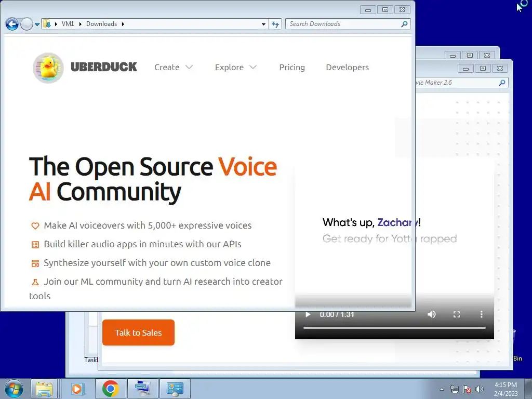Expand the chevron beside Explore
The image size is (532, 399).
[253, 67]
